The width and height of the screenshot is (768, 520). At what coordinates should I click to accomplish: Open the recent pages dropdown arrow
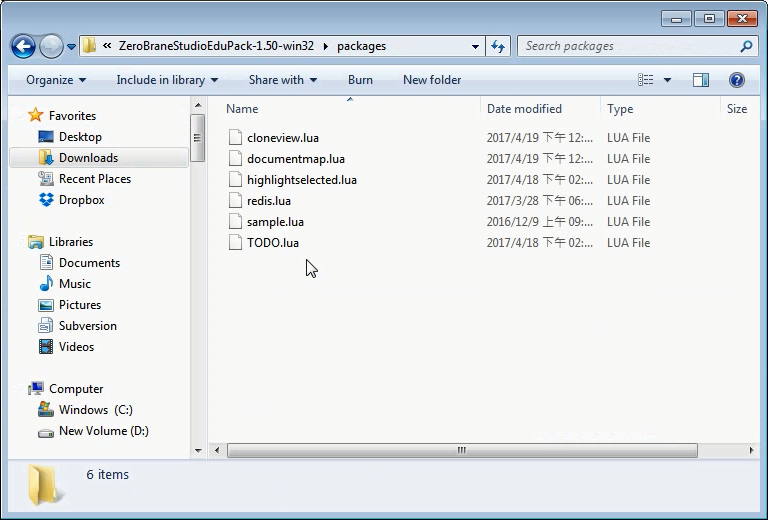pos(72,47)
